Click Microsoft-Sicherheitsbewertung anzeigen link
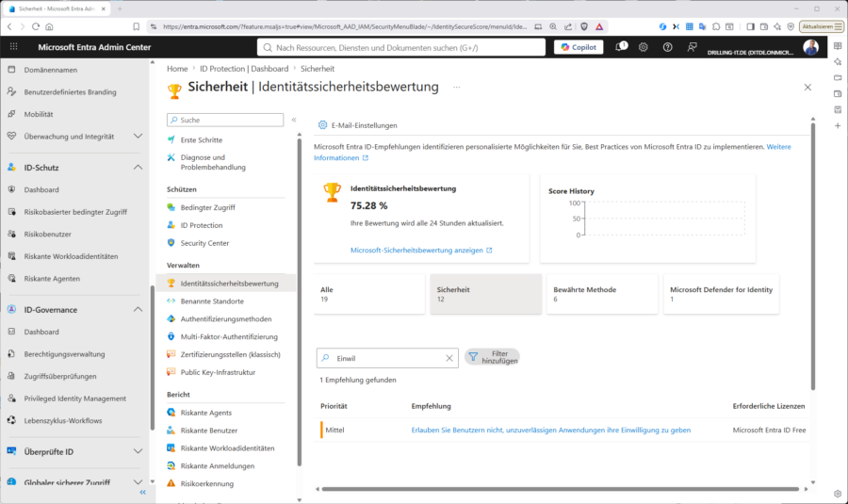This screenshot has height=504, width=848. pos(421,251)
